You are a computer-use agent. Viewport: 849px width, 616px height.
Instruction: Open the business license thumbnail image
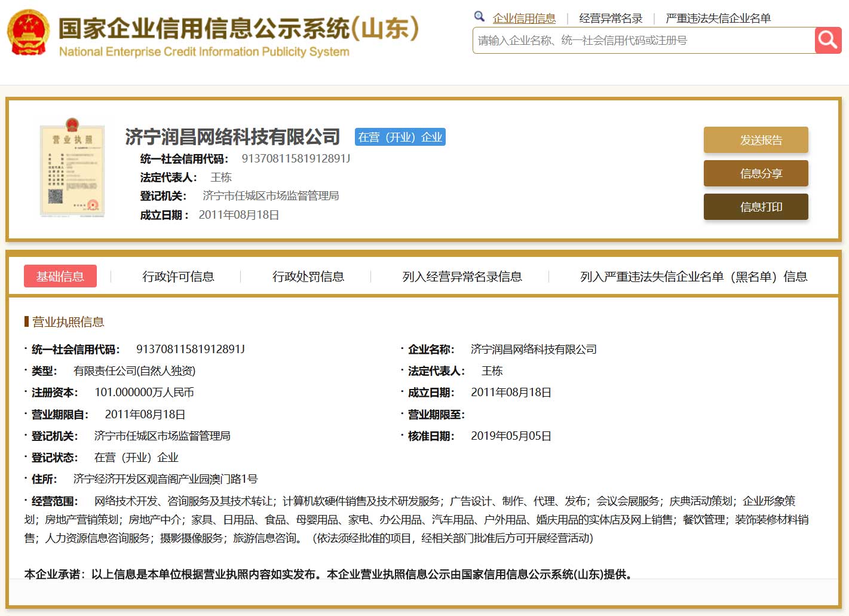[72, 167]
